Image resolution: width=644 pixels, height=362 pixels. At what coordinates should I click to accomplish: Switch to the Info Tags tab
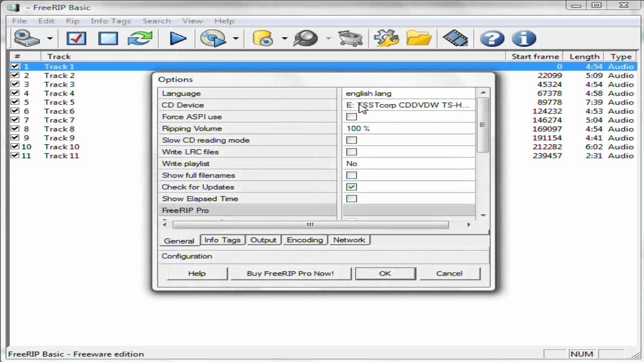click(222, 240)
